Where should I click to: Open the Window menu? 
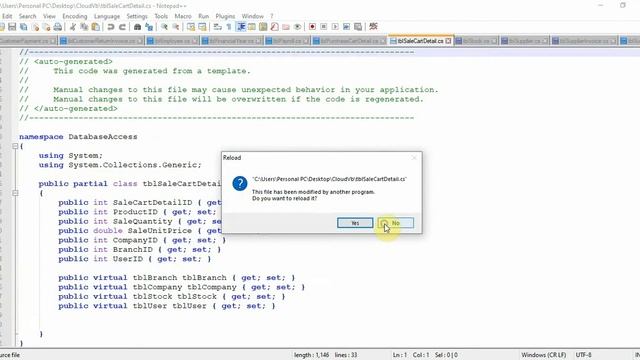(x=253, y=16)
